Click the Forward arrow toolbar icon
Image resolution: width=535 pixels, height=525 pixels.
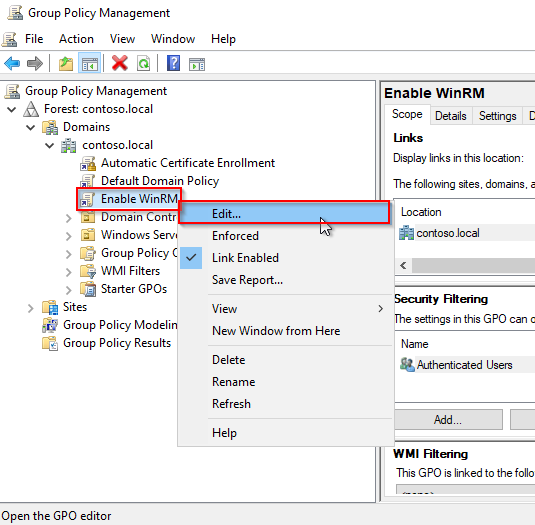34,63
